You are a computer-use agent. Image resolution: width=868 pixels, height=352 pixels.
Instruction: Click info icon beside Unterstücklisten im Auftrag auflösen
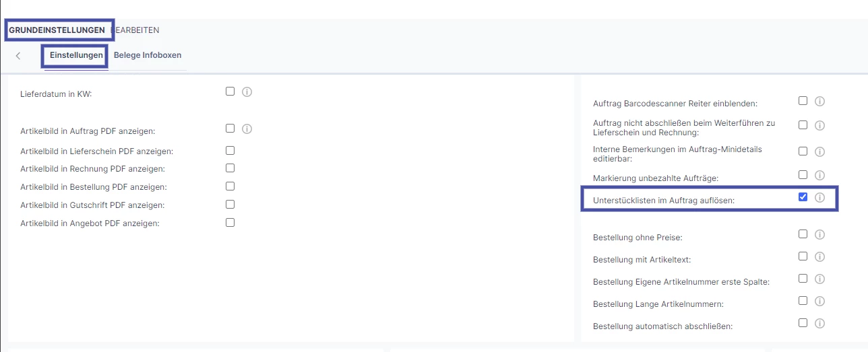[820, 197]
